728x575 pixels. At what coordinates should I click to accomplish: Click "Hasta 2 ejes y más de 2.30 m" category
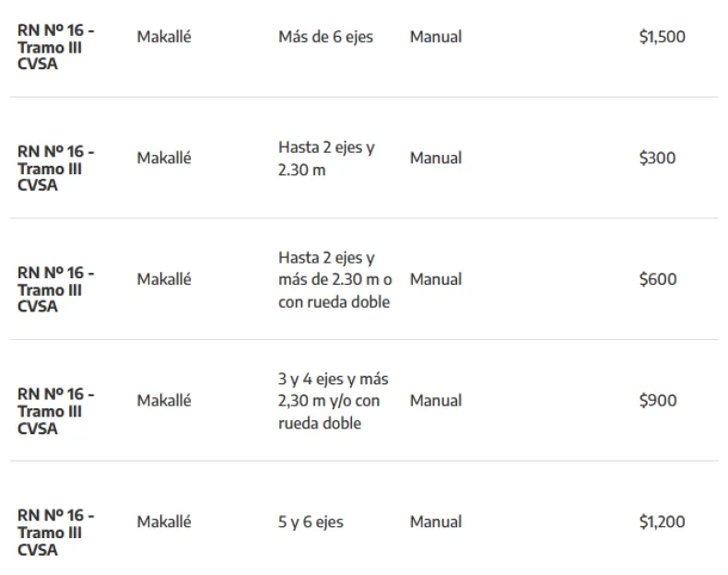click(335, 279)
